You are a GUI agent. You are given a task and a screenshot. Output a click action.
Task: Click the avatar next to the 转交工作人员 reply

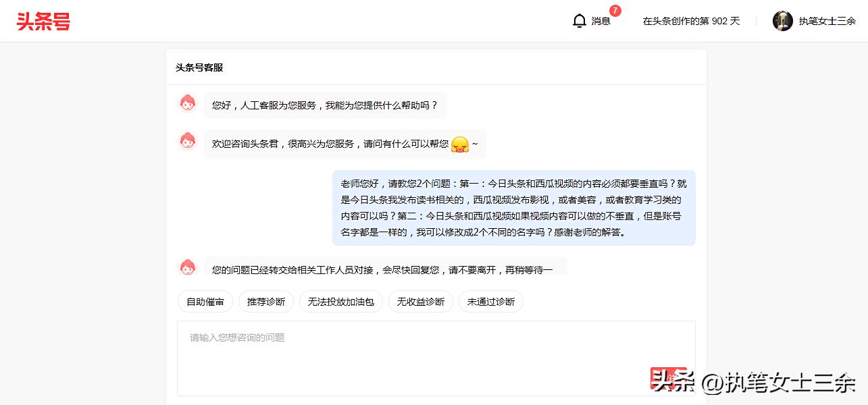tap(187, 267)
